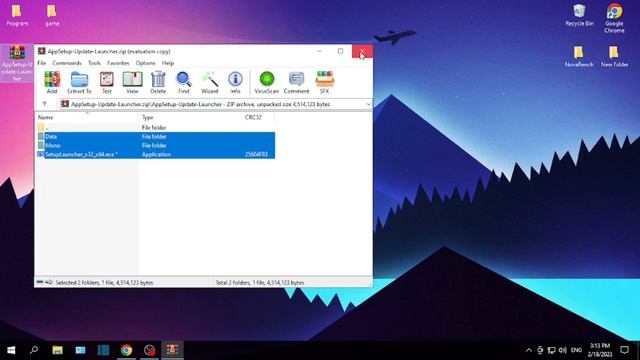Image resolution: width=640 pixels, height=360 pixels.
Task: Click the SFX toolbar icon
Action: tap(324, 82)
